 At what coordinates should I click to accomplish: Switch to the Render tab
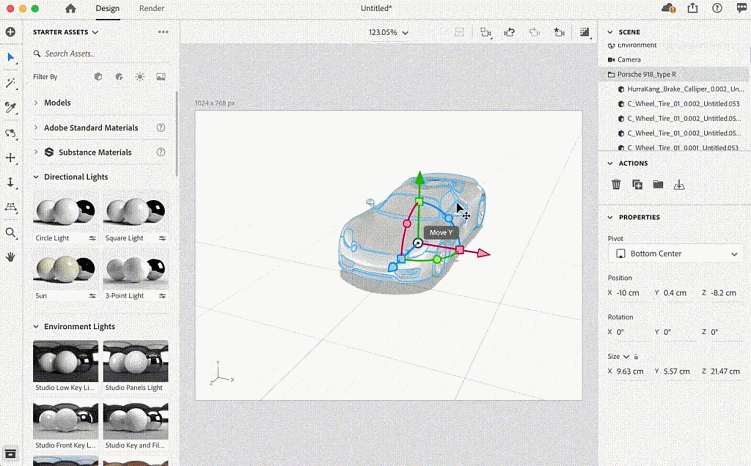[x=151, y=8]
